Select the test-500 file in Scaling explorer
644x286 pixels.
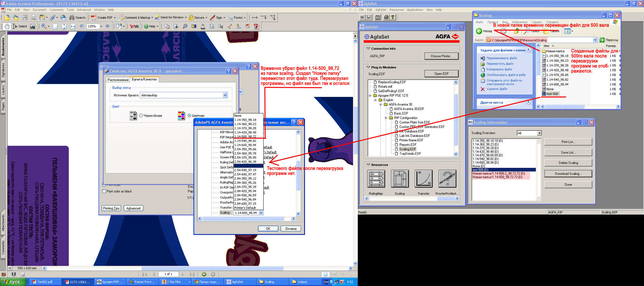click(552, 94)
